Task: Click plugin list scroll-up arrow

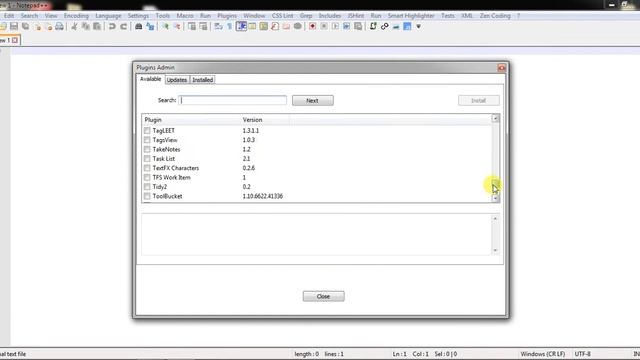Action: [x=495, y=118]
